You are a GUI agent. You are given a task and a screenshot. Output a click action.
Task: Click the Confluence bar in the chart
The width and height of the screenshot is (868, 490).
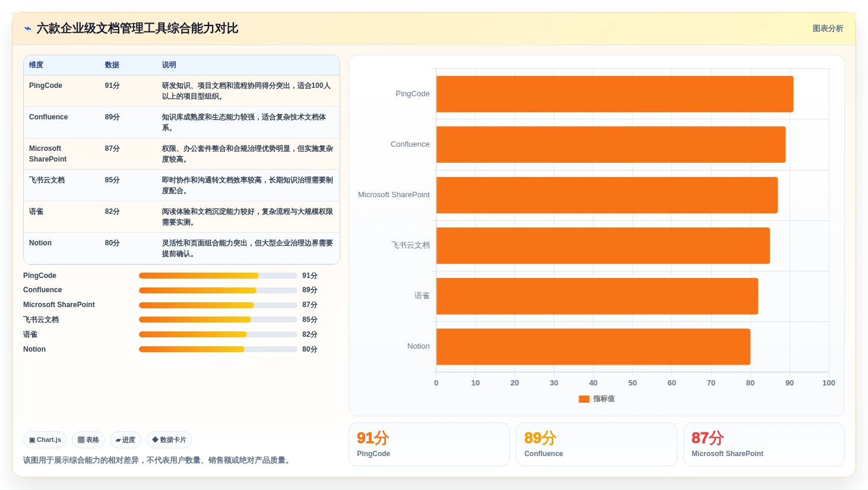[x=611, y=144]
